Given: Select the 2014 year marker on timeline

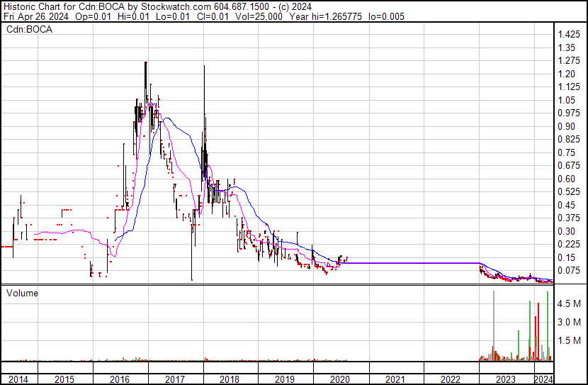Looking at the screenshot, I should (x=18, y=379).
